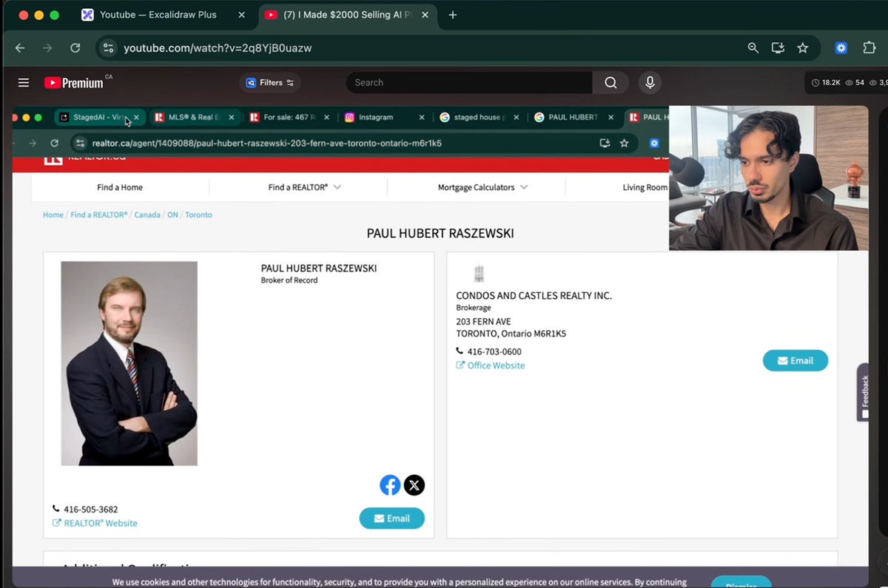Viewport: 888px width, 588px height.
Task: Click the X social icon on agent card
Action: click(414, 485)
